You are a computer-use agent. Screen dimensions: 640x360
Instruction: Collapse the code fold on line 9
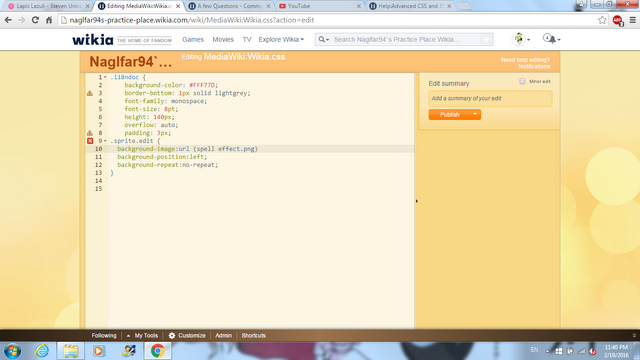105,141
